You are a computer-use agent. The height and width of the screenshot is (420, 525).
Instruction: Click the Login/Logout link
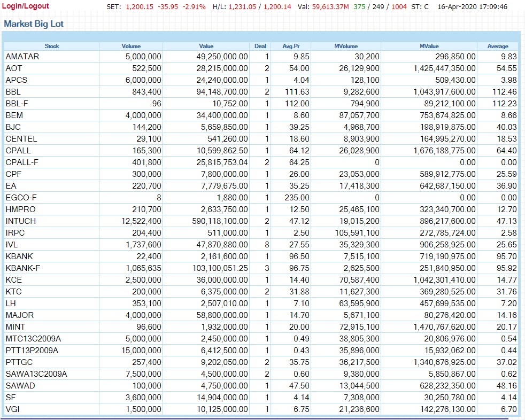[x=26, y=6]
